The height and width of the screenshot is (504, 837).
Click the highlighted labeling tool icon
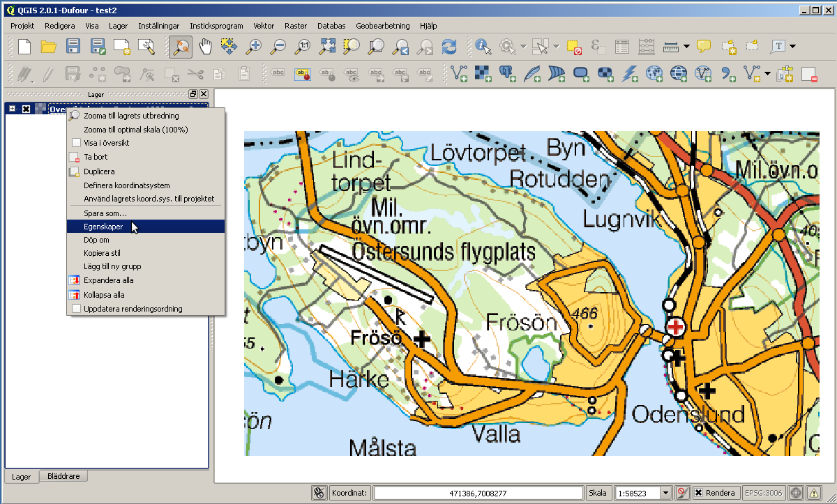coord(303,73)
